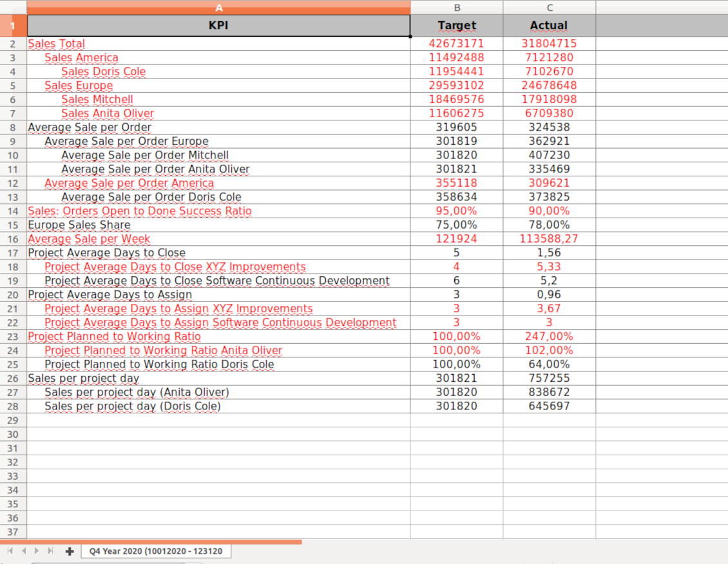Viewport: 728px width, 564px height.
Task: Click the Sales Total cell
Action: 57,44
